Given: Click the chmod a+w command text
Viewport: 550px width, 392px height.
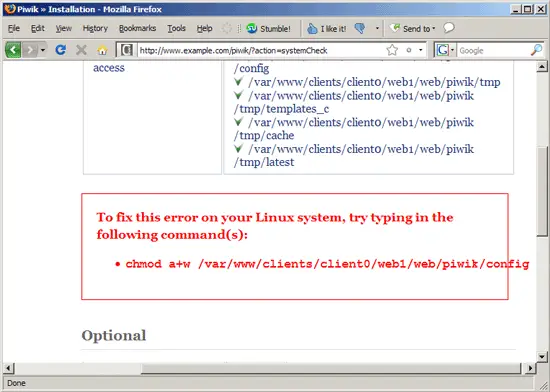Looking at the screenshot, I should [327, 264].
